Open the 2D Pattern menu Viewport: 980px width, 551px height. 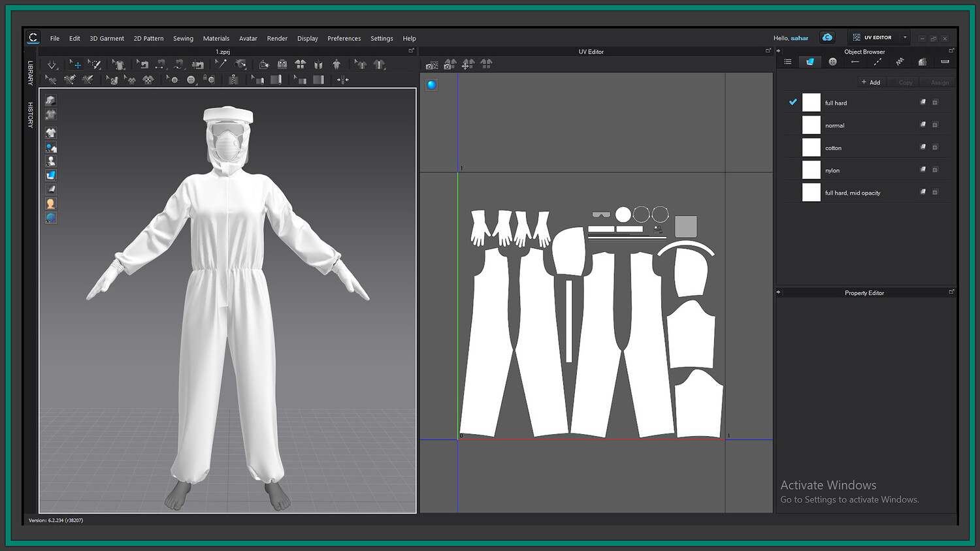click(148, 39)
